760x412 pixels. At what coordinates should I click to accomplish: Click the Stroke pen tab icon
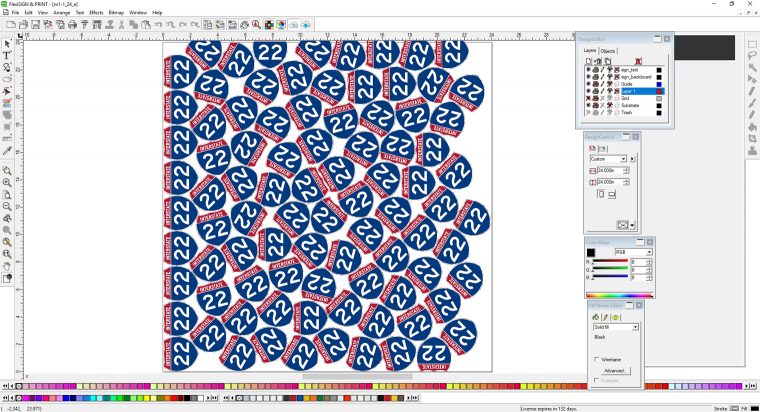(605, 317)
